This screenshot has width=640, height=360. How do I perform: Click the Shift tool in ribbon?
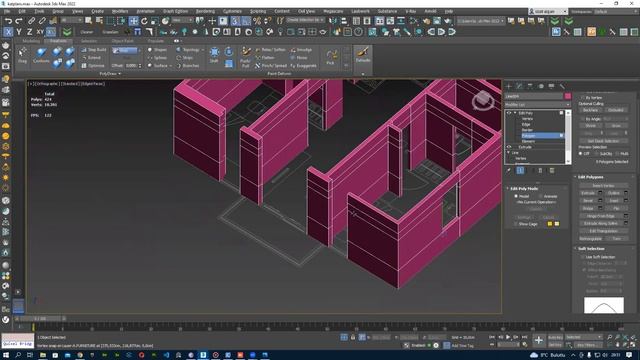(x=214, y=55)
